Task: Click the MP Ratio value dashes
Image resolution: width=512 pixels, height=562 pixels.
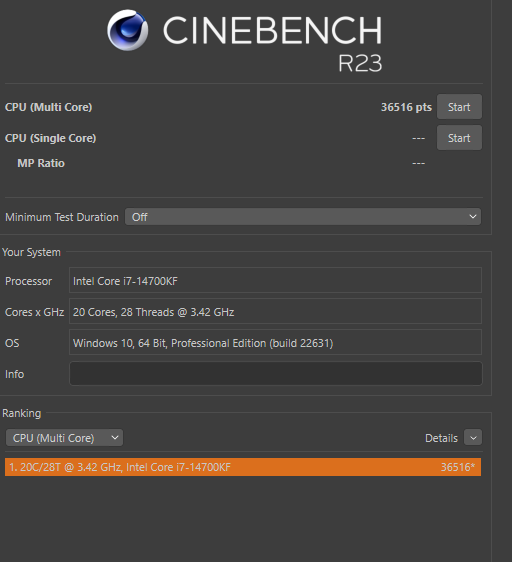Action: 418,163
